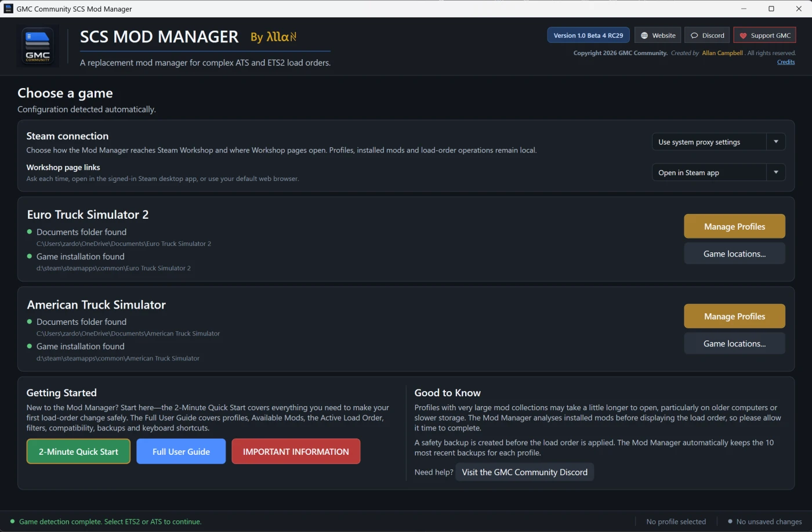812x532 pixels.
Task: Open the Full User Guide
Action: click(181, 451)
